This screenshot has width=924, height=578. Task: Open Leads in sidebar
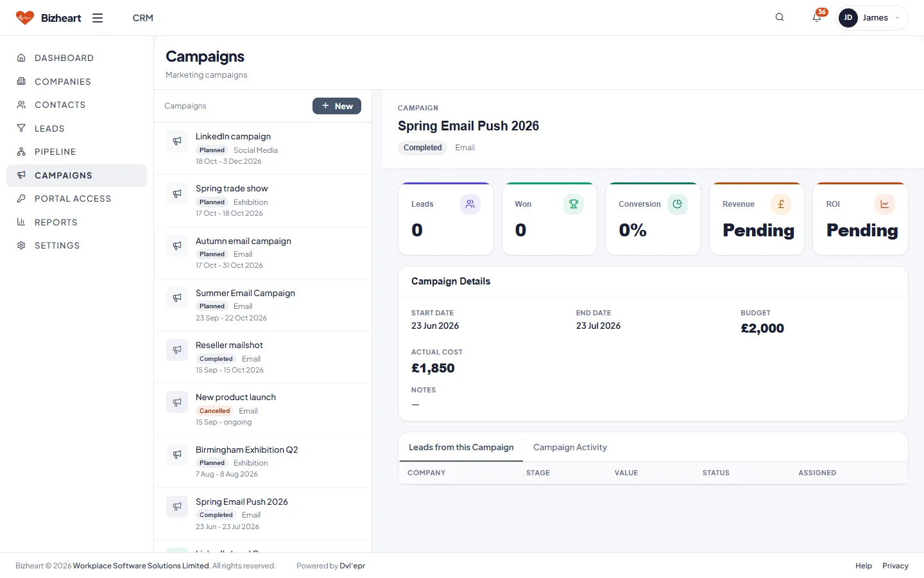pos(76,128)
